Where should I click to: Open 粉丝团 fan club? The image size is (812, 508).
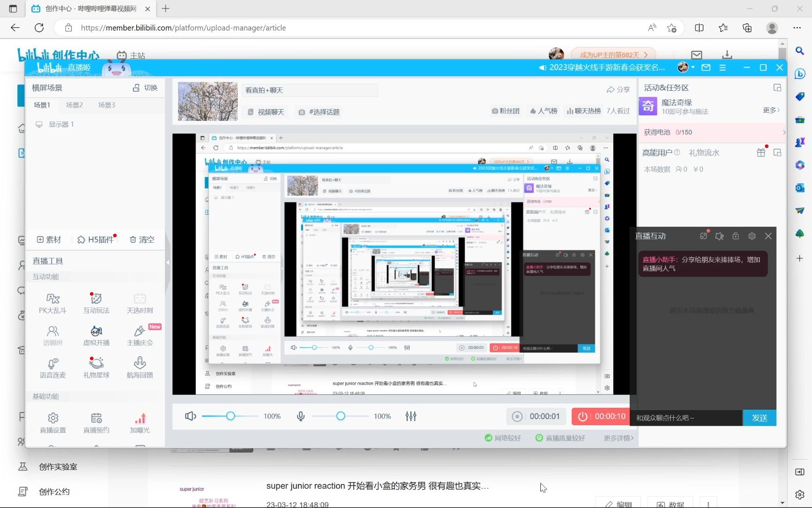pos(506,111)
